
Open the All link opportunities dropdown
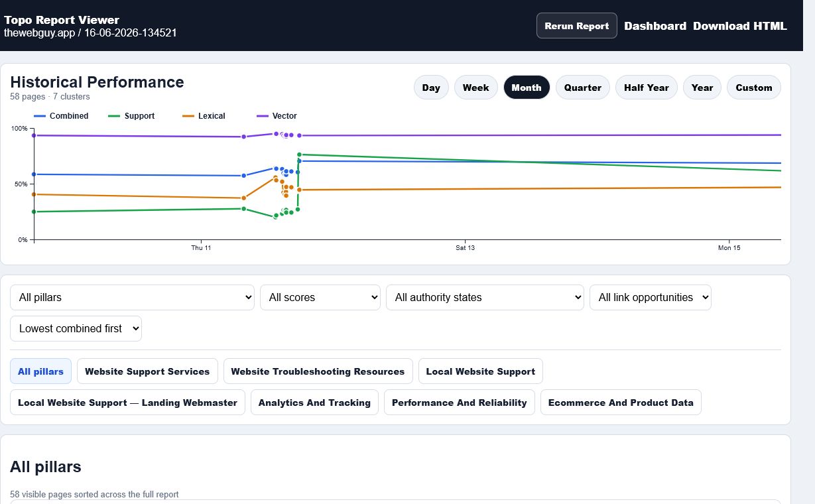pos(651,298)
